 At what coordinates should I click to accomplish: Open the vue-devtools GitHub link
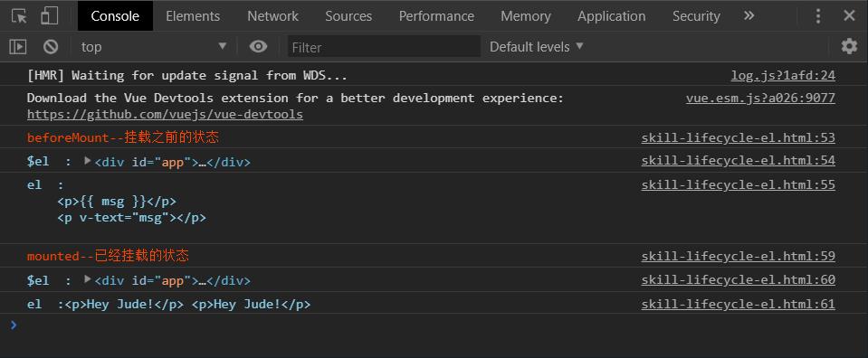pyautogui.click(x=165, y=115)
